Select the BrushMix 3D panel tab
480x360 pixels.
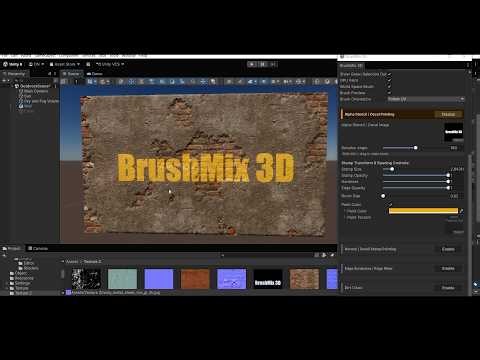(352, 66)
